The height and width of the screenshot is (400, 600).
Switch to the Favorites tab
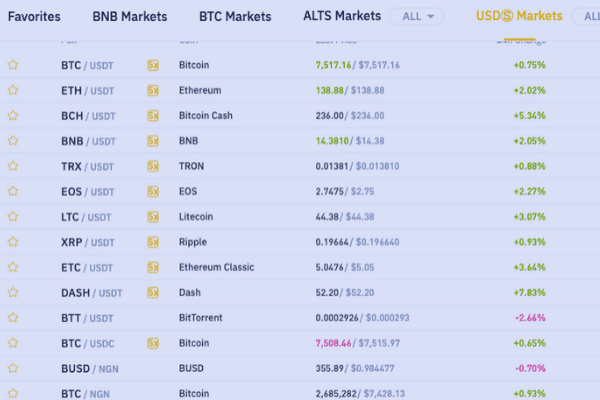(34, 17)
